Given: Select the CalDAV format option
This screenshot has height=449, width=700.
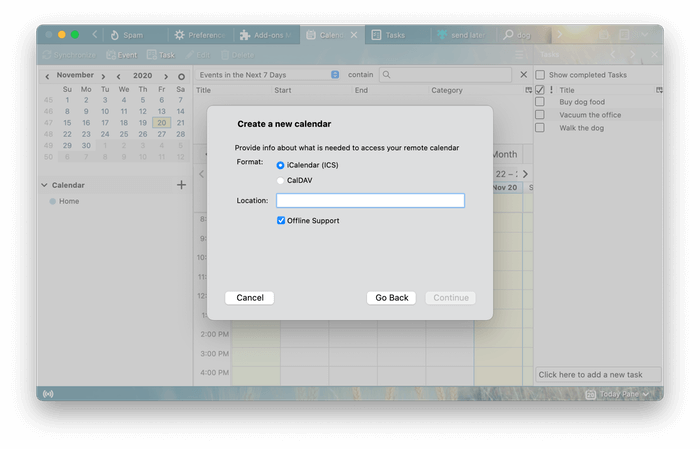Looking at the screenshot, I should click(280, 180).
